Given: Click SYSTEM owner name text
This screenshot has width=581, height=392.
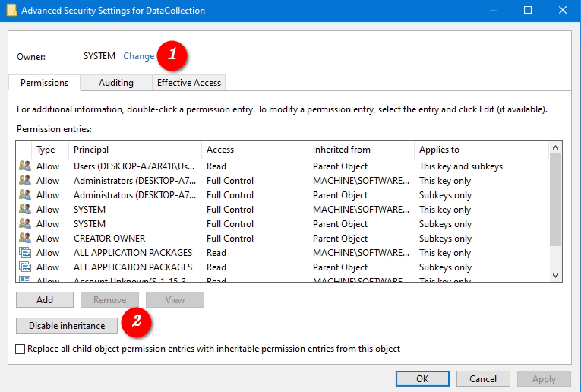Looking at the screenshot, I should pos(99,56).
